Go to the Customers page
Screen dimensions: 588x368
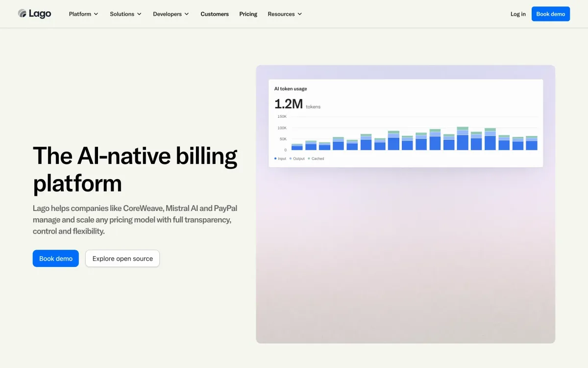coord(215,14)
